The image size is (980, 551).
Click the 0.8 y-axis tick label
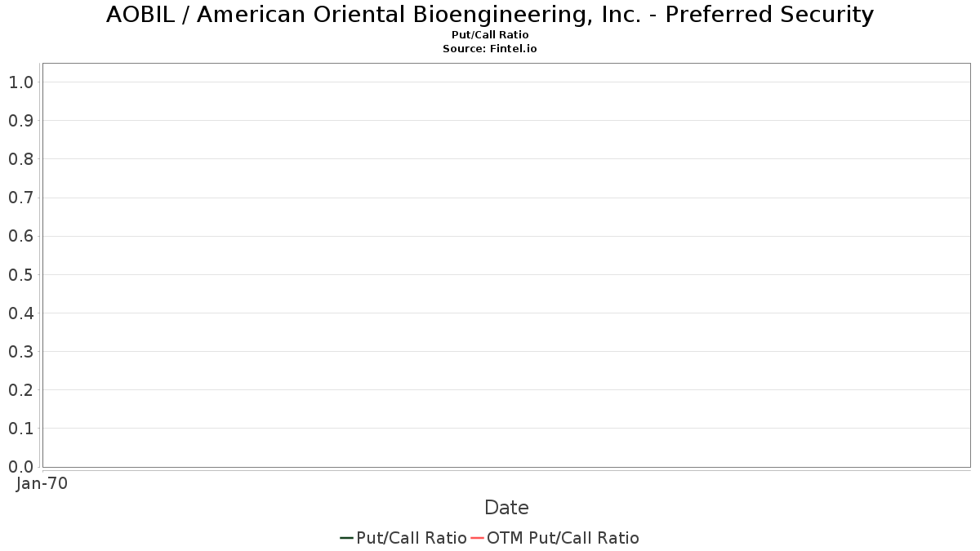coord(20,158)
